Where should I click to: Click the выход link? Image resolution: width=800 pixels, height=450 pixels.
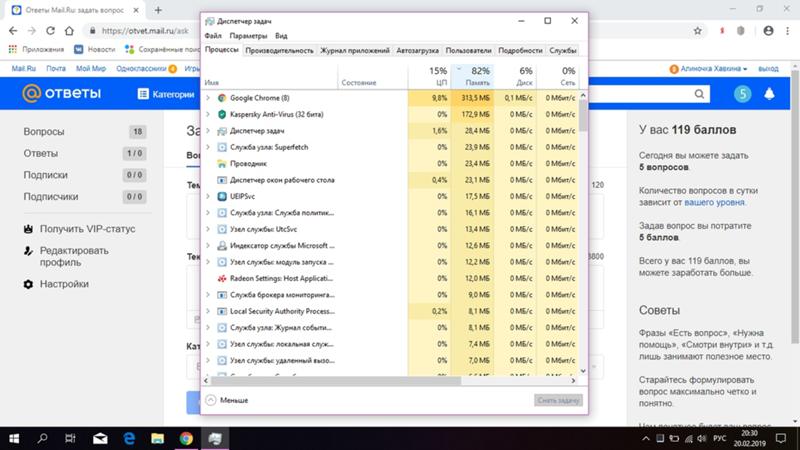pos(768,68)
